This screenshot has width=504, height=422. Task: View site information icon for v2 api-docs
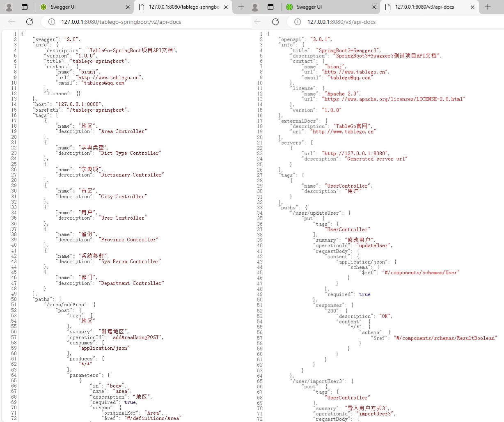click(52, 22)
